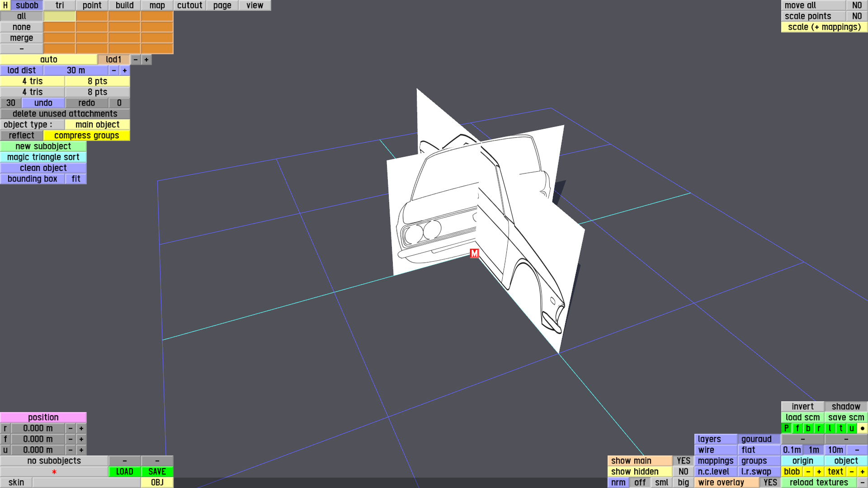Switch to top view with t button
The height and width of the screenshot is (488, 868).
840,428
